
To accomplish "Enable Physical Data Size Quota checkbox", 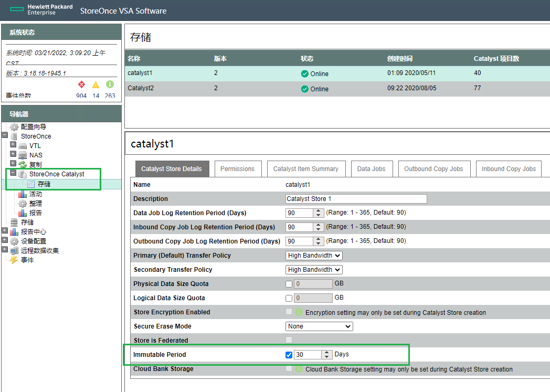I will click(x=289, y=284).
